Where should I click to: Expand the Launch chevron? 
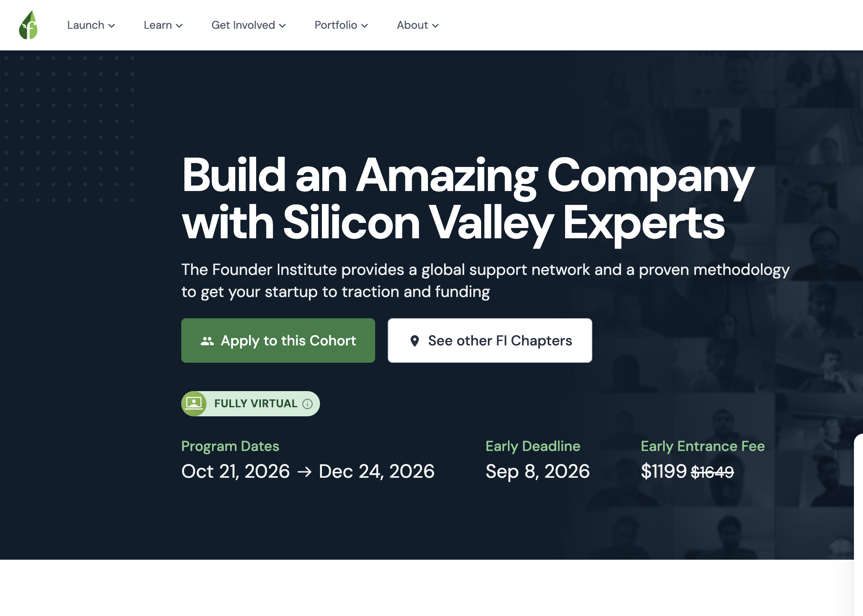[x=112, y=26]
